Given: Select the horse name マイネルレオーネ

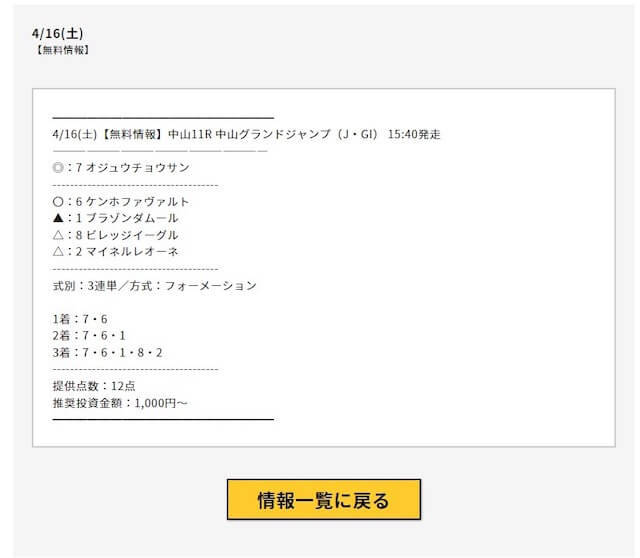Looking at the screenshot, I should tap(132, 252).
